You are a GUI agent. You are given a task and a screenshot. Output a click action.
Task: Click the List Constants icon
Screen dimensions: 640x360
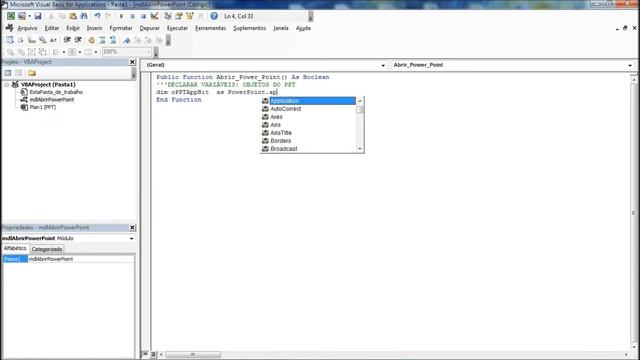tap(20, 40)
